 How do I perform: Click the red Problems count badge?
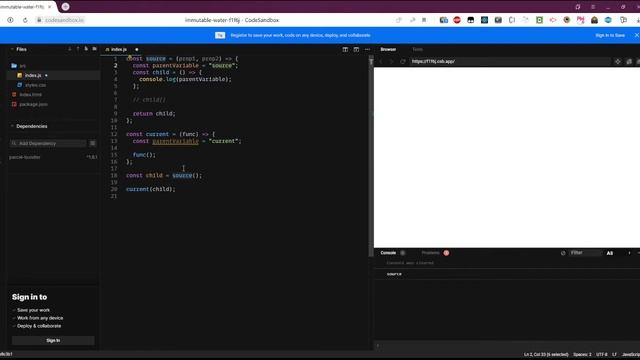click(x=446, y=253)
